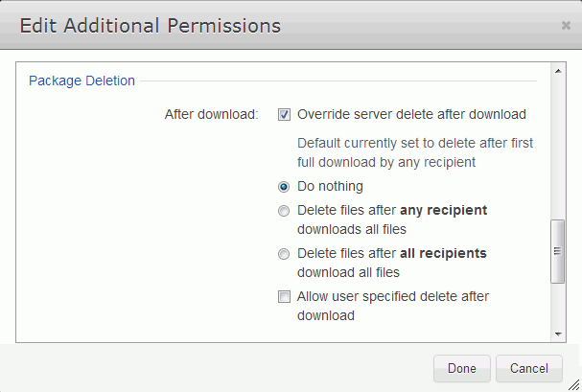Enable Allow user specified delete checkbox
This screenshot has height=392, width=582.
(x=284, y=297)
